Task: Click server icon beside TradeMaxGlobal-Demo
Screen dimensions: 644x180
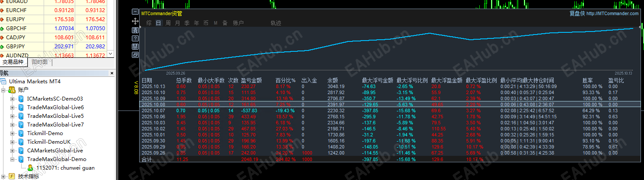Action: [21, 159]
